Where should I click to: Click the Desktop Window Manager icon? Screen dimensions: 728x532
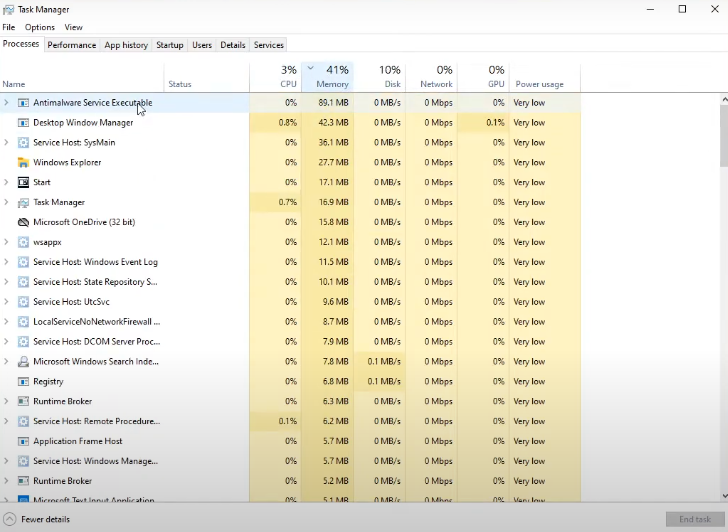pyautogui.click(x=23, y=123)
